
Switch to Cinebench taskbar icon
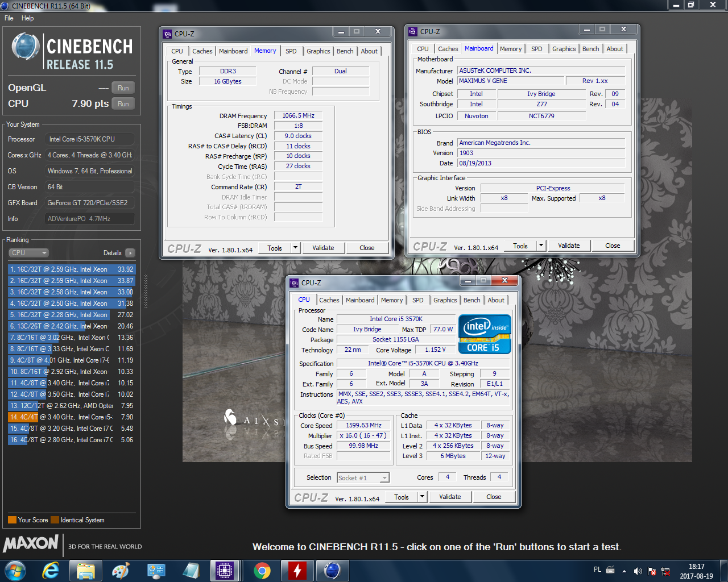tap(332, 571)
